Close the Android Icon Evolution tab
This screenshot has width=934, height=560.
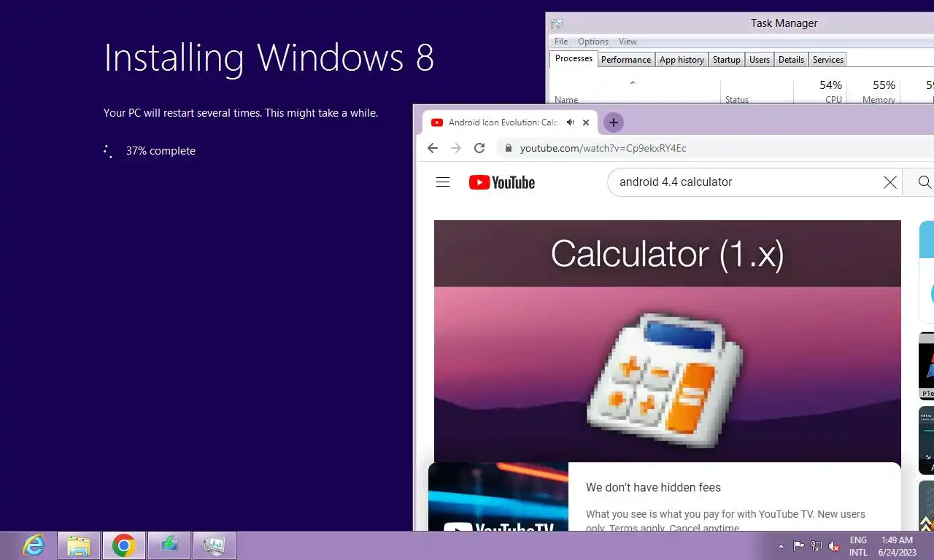coord(586,122)
